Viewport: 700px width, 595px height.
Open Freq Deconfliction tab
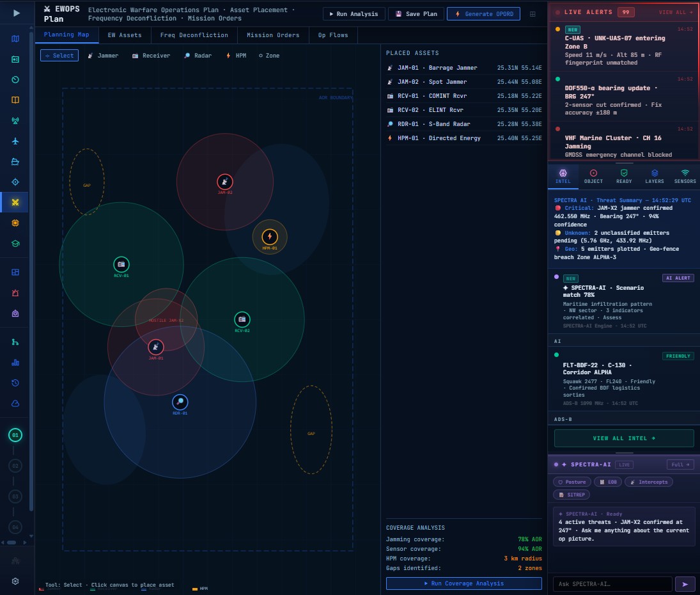click(194, 35)
